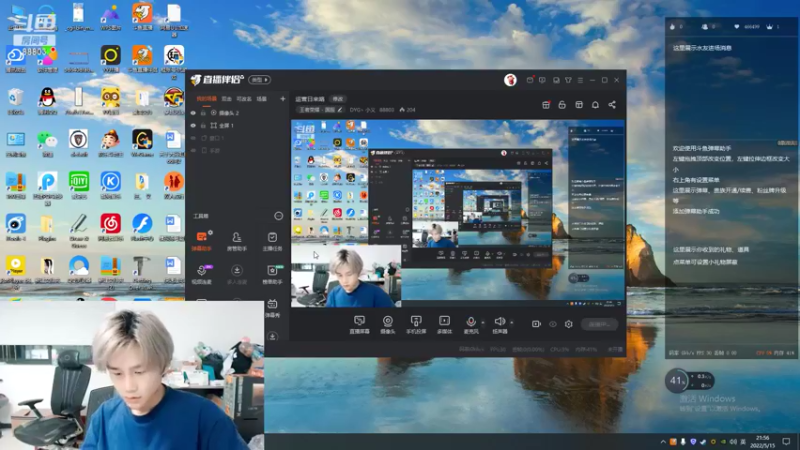Hide the 全屏 1 source with its eye icon
The width and height of the screenshot is (800, 450).
coord(193,126)
